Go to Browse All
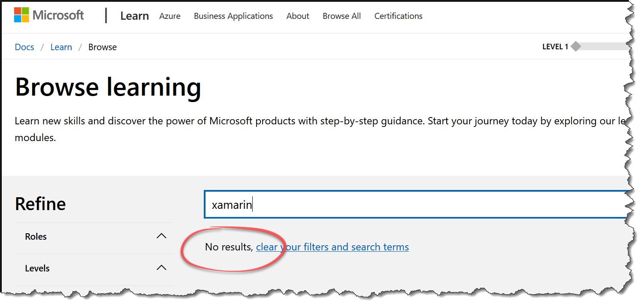The height and width of the screenshot is (307, 644). 342,16
